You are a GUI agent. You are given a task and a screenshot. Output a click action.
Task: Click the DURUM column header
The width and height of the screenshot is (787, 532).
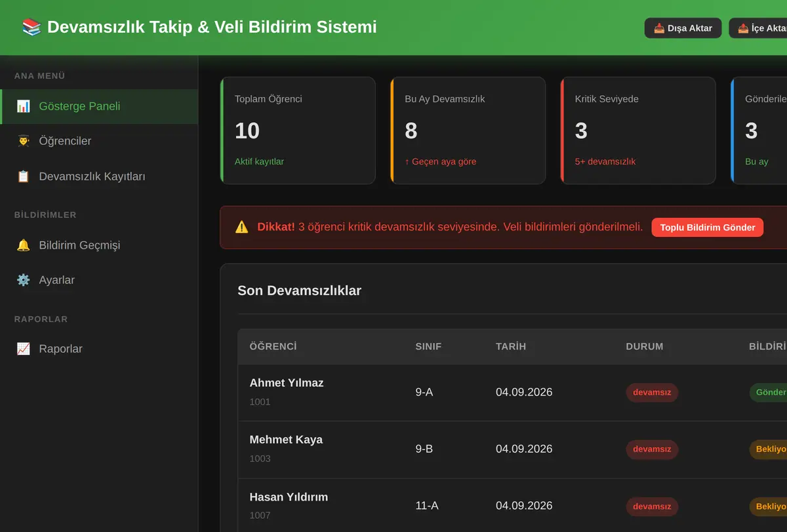click(645, 346)
